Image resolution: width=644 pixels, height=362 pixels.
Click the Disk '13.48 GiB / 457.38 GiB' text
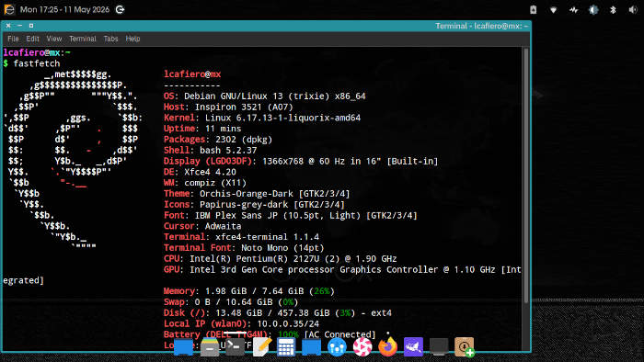pyautogui.click(x=272, y=312)
